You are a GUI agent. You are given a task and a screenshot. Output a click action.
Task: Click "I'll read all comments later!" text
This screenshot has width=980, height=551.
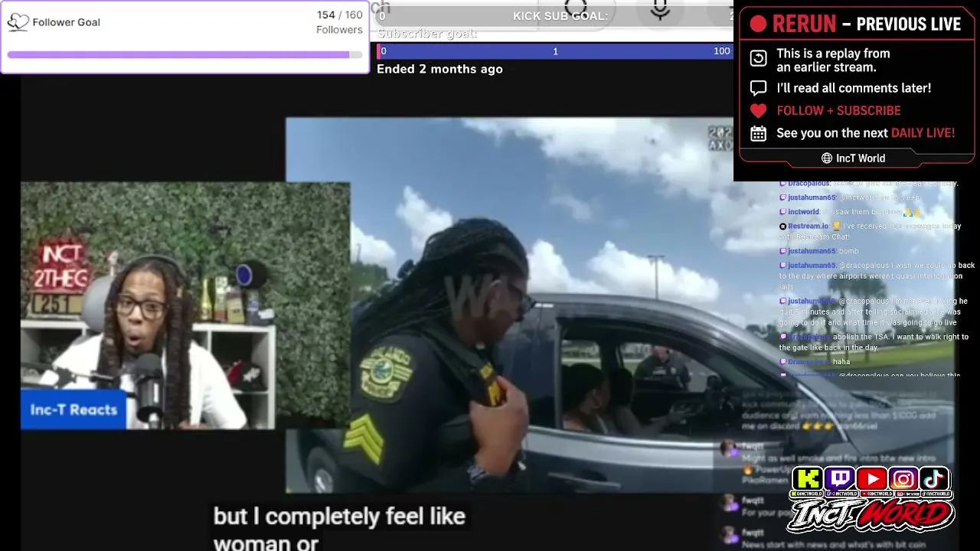coord(854,88)
